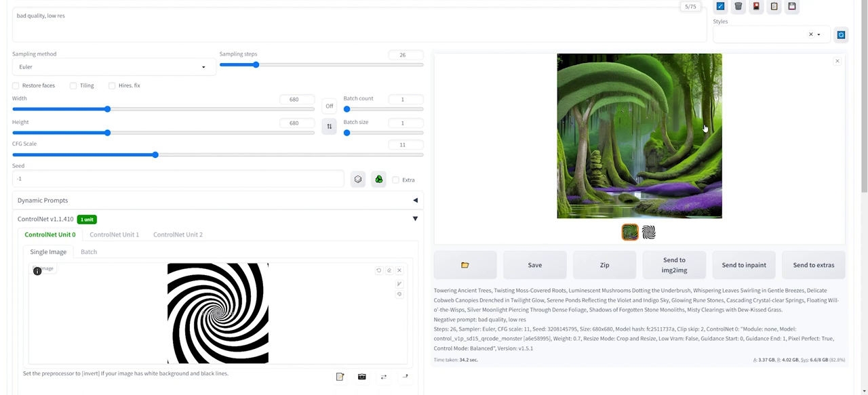The width and height of the screenshot is (868, 395).
Task: Click Send to inpaint button
Action: tap(744, 265)
